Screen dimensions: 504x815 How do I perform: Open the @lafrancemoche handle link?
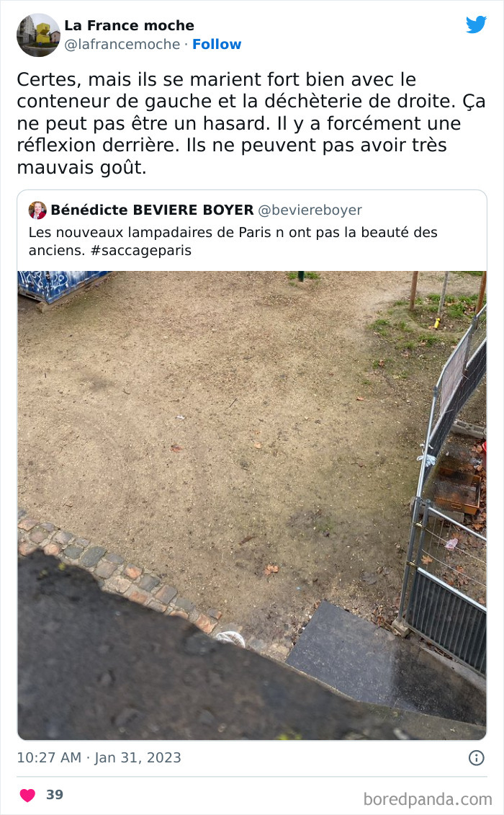click(x=122, y=44)
